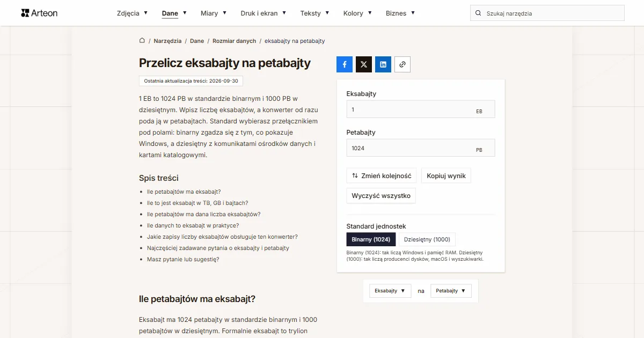Click the Arteon logo icon
This screenshot has height=338, width=644.
coord(25,13)
